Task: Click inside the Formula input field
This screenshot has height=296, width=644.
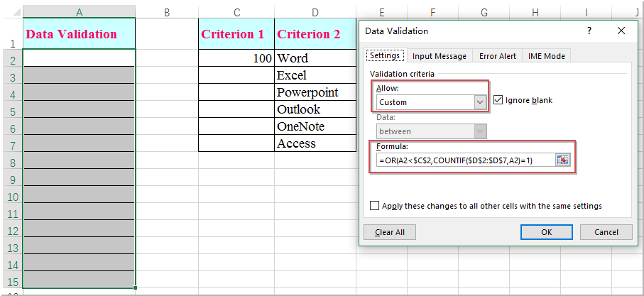Action: click(x=465, y=160)
